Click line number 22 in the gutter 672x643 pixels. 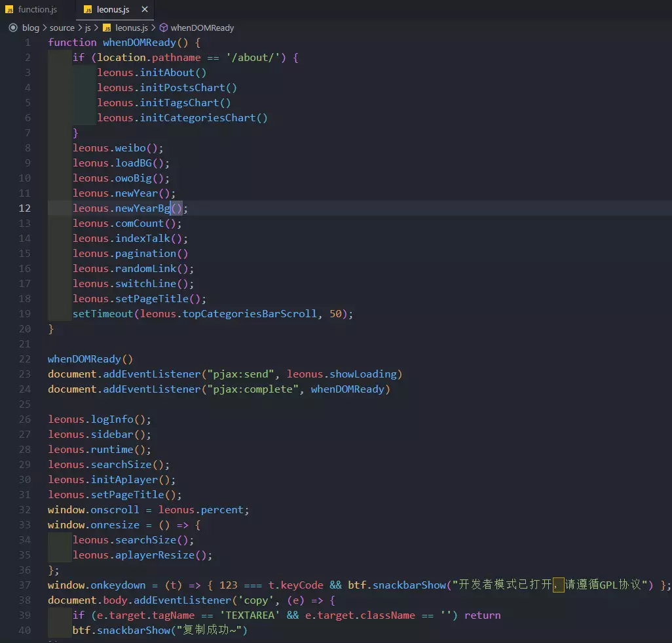(x=25, y=359)
